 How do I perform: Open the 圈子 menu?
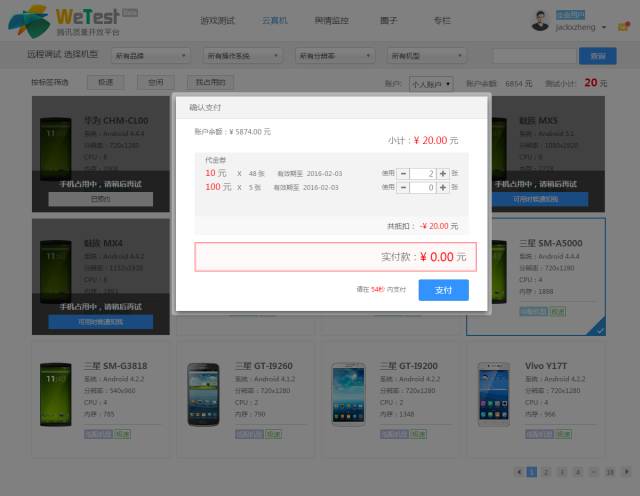click(388, 20)
